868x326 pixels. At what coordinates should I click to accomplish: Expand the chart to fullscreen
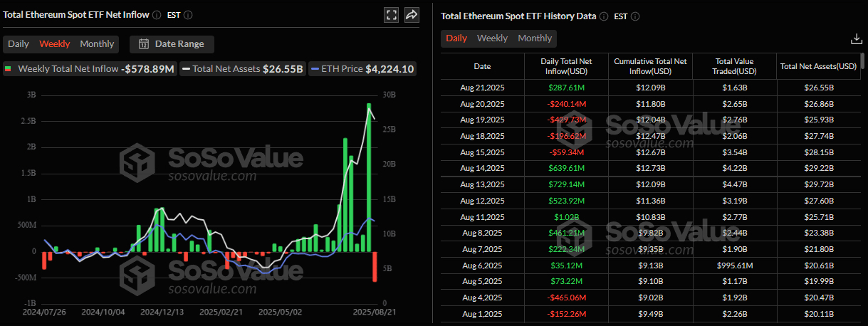[391, 15]
